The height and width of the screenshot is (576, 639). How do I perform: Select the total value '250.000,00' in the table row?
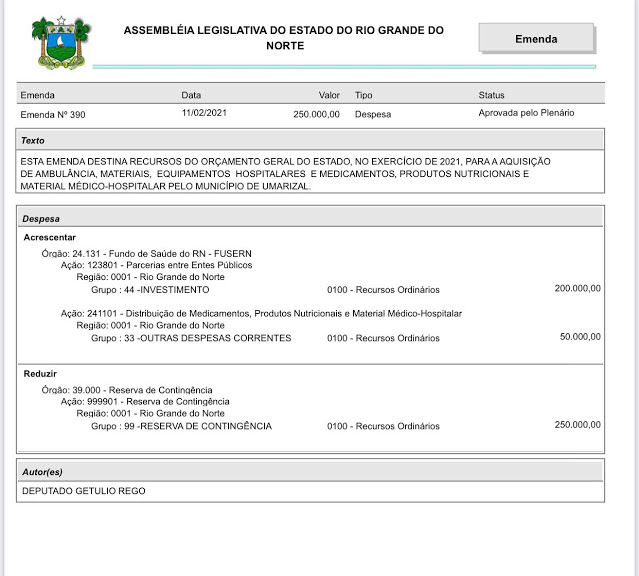pyautogui.click(x=317, y=114)
